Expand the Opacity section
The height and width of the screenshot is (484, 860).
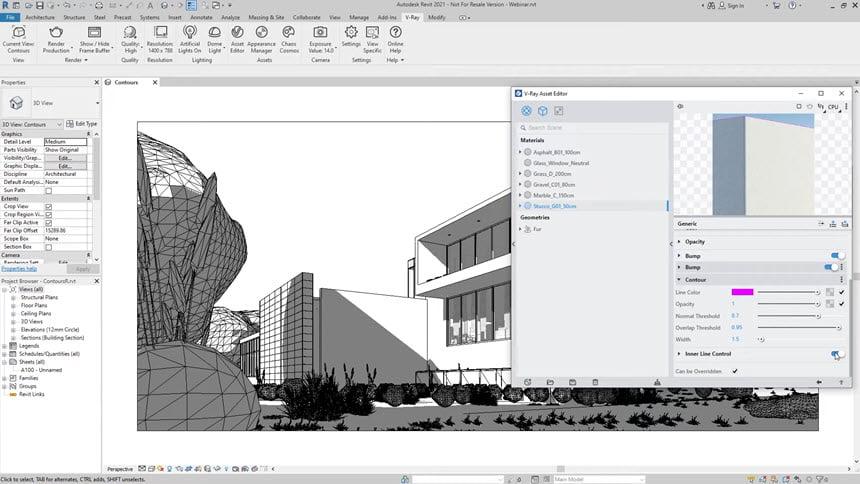[x=679, y=241]
